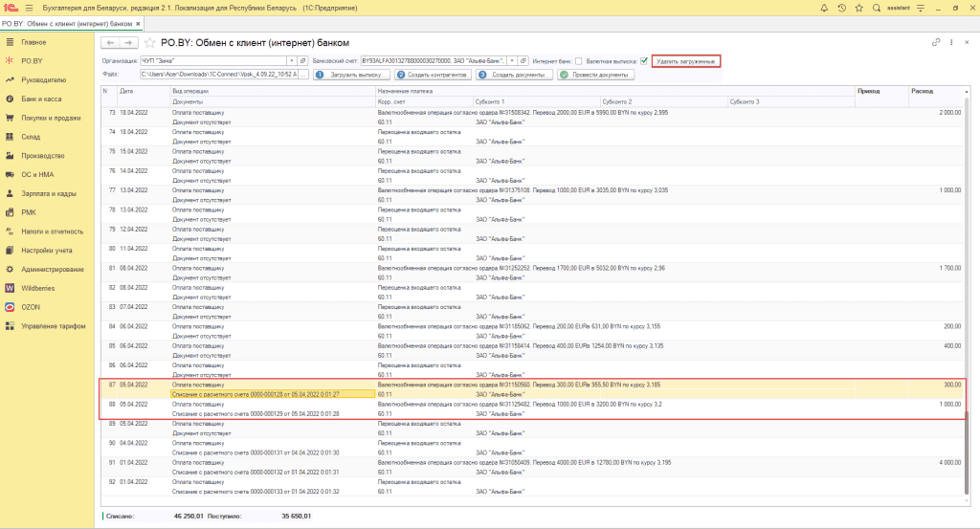Open favorites star in title bar
The height and width of the screenshot is (529, 980).
coord(859,8)
